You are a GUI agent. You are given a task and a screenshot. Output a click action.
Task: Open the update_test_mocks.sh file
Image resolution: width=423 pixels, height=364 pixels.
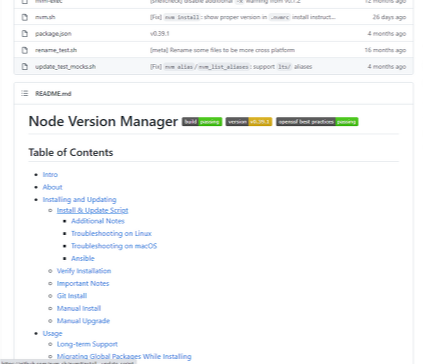pyautogui.click(x=65, y=67)
